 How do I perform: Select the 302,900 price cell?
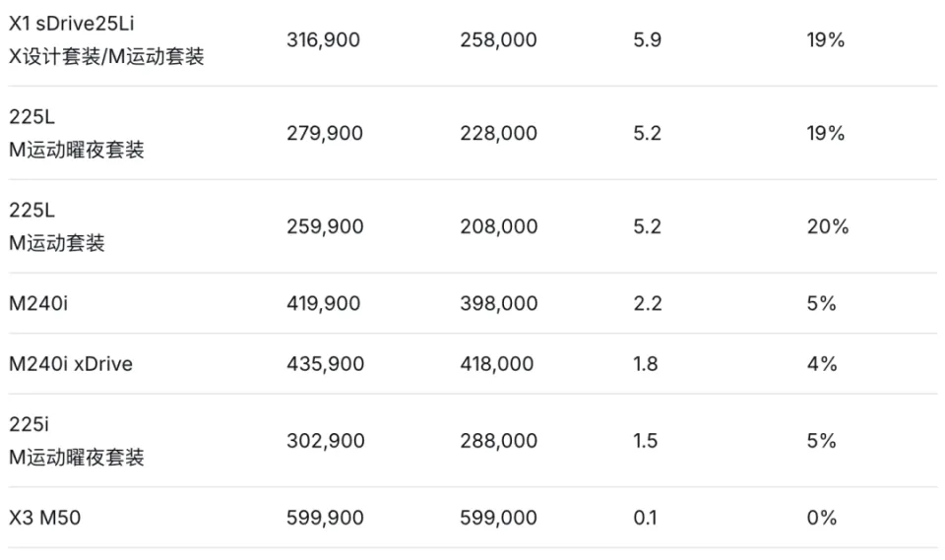coord(325,441)
